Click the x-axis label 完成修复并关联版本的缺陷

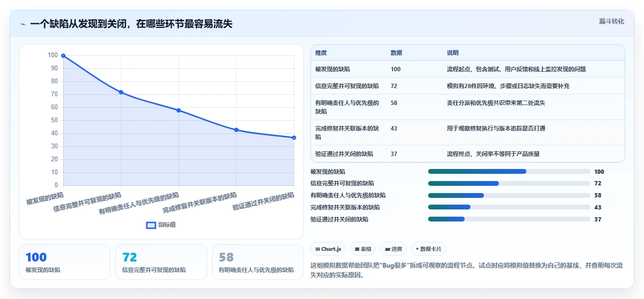pos(200,203)
